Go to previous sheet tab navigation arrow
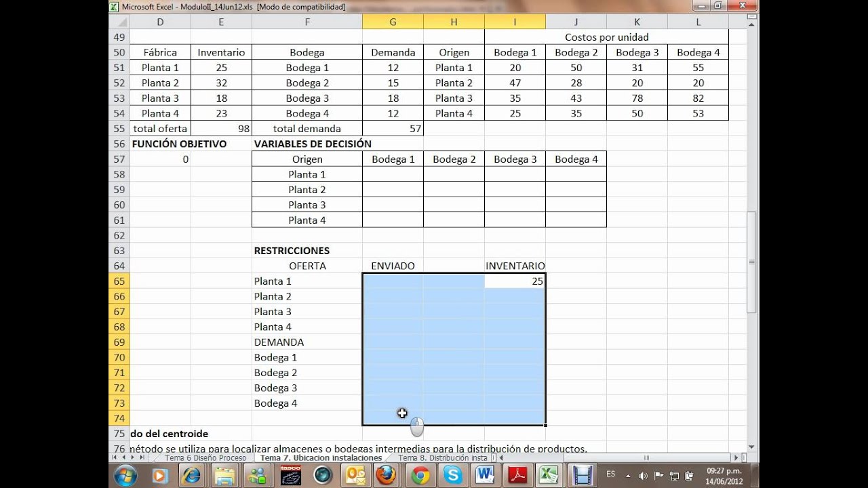This screenshot has width=868, height=488. click(x=123, y=457)
